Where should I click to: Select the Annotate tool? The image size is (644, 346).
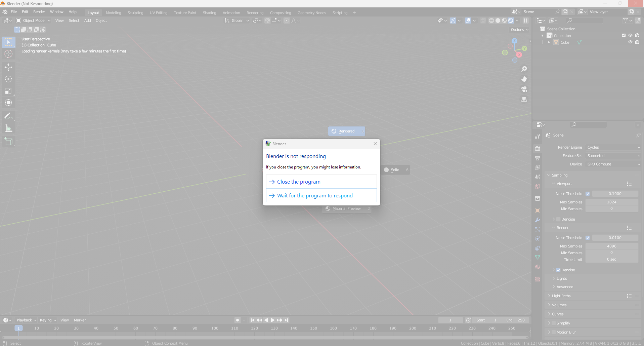click(x=8, y=116)
